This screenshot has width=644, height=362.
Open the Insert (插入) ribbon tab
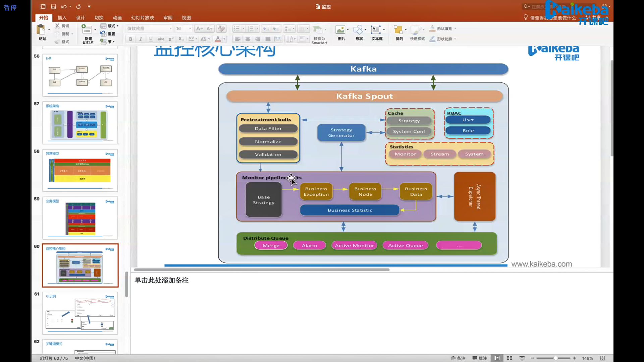(x=62, y=17)
